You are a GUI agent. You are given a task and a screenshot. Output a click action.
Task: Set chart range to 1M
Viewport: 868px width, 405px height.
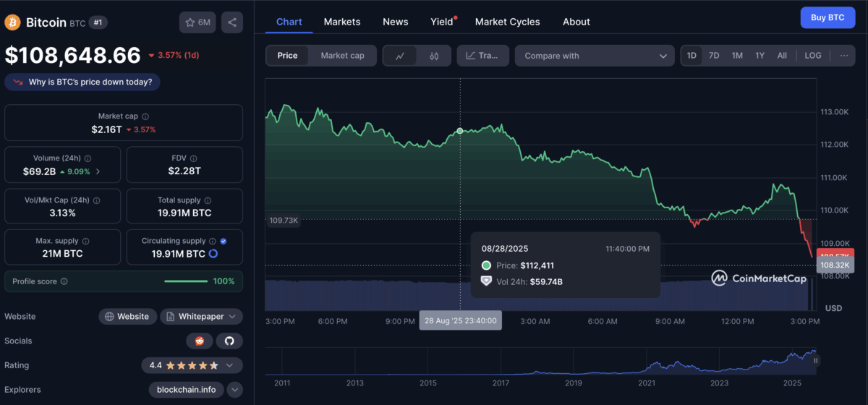click(x=737, y=56)
